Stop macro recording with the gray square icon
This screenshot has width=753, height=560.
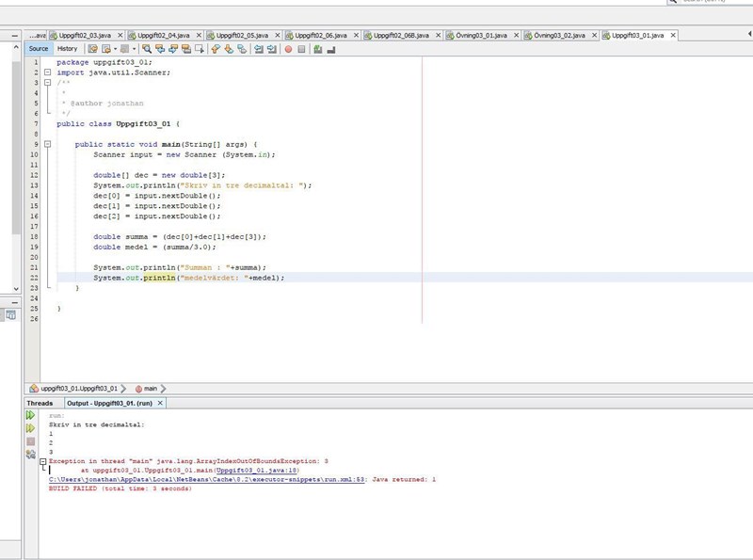[301, 49]
